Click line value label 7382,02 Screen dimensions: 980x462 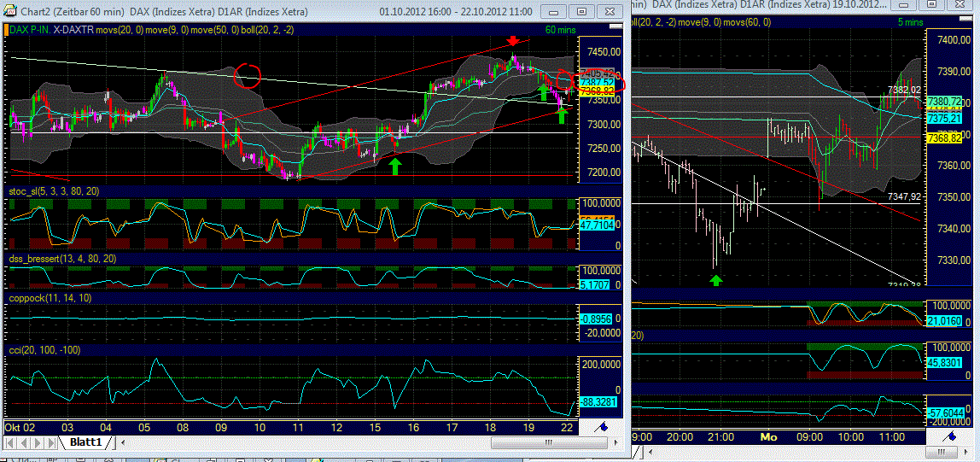coord(904,90)
